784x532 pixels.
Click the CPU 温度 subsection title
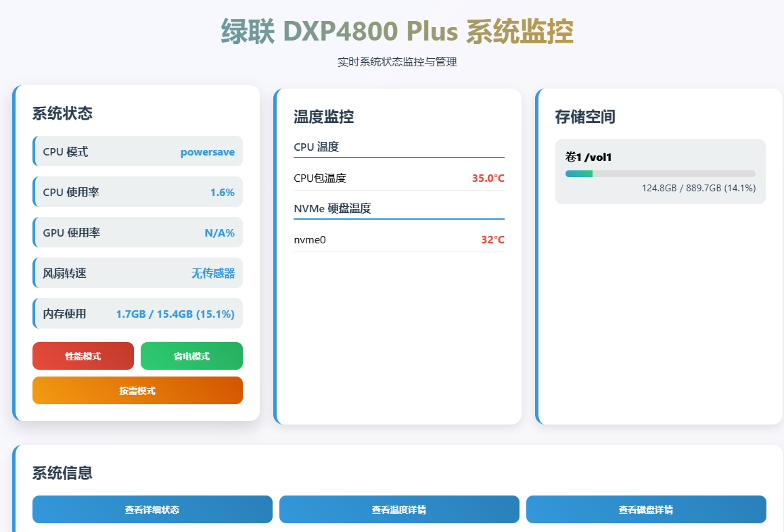[317, 147]
